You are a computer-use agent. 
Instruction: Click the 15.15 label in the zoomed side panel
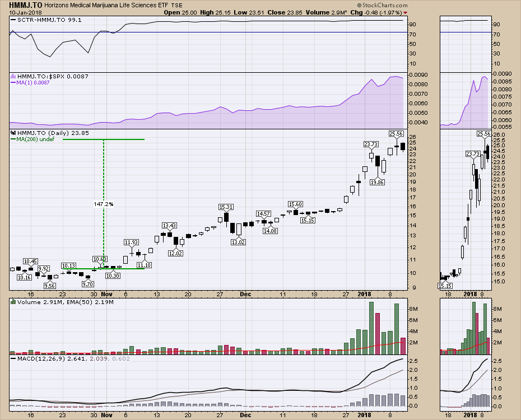pyautogui.click(x=445, y=286)
